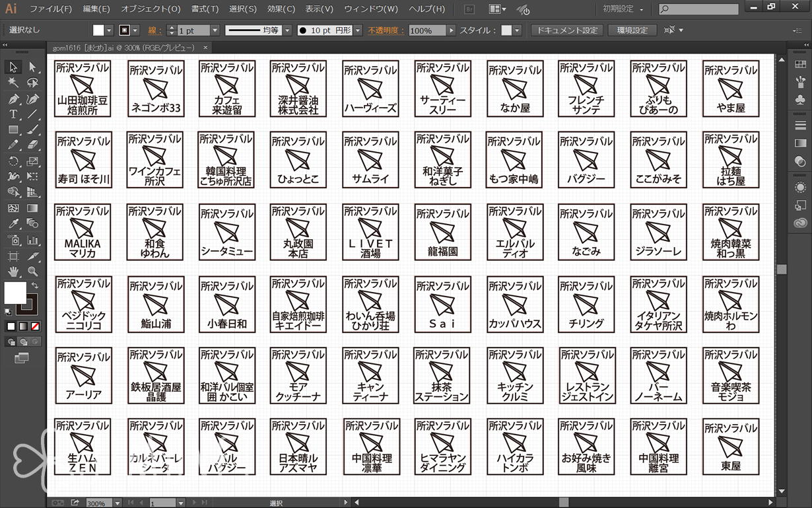Switch to Draw Behind mode
This screenshot has height=508, width=812.
[x=23, y=342]
